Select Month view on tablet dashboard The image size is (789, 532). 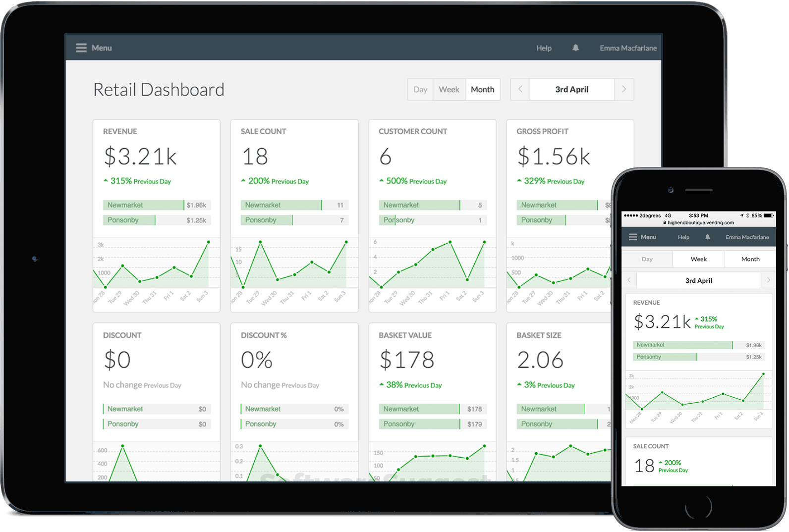tap(483, 90)
